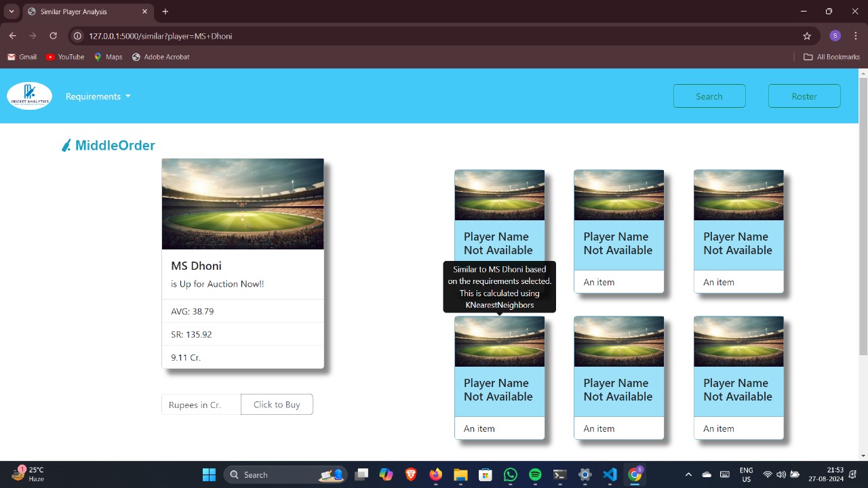
Task: Go to the Roster page
Action: [804, 96]
